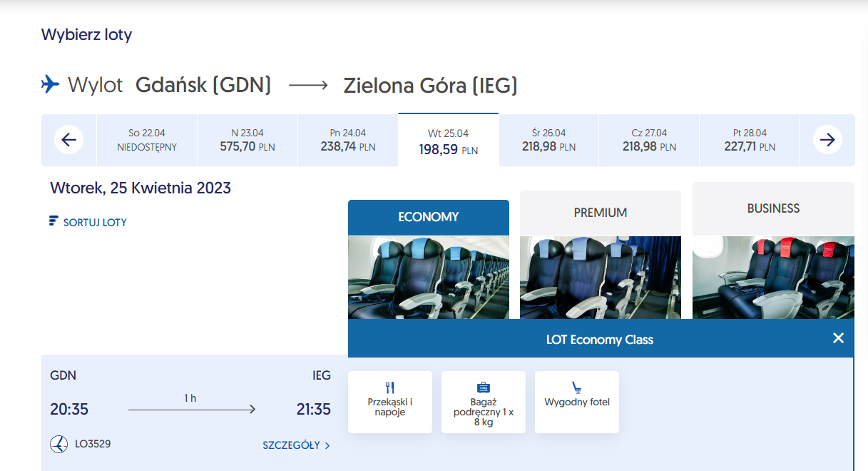Close the LOT Economy Class panel
The height and width of the screenshot is (471, 868).
[x=838, y=338]
